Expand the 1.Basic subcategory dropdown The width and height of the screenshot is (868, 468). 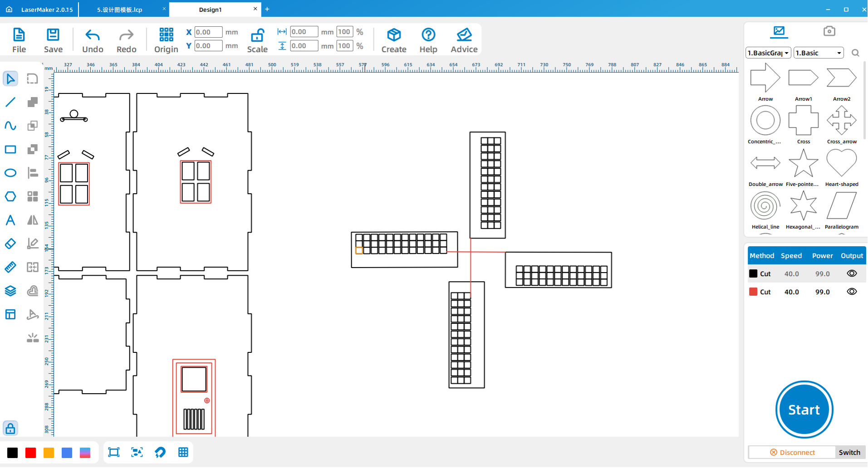(x=819, y=53)
